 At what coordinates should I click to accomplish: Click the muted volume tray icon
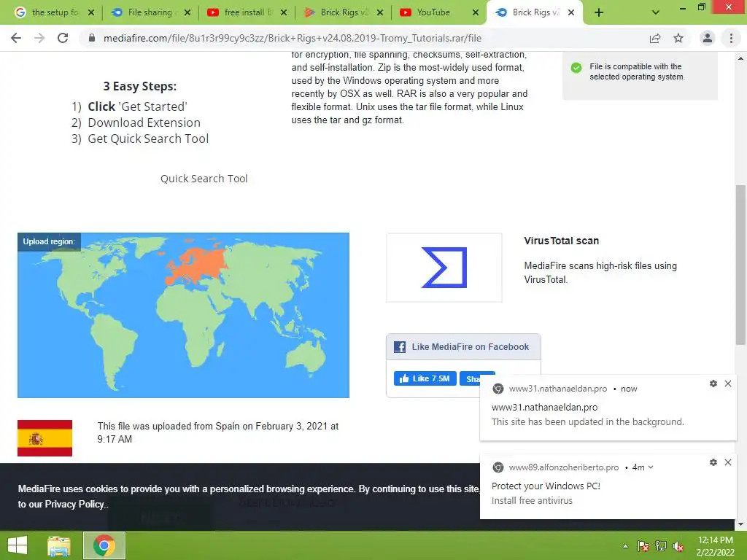(678, 546)
